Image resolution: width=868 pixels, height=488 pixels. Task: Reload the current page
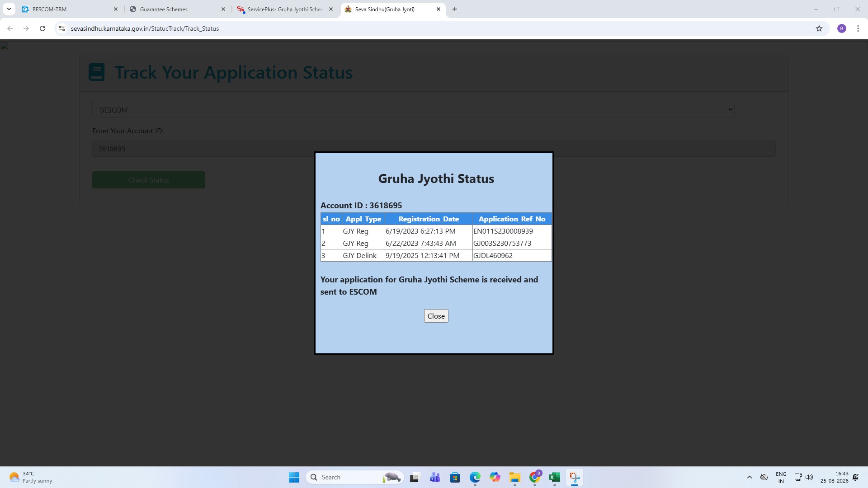(x=42, y=28)
